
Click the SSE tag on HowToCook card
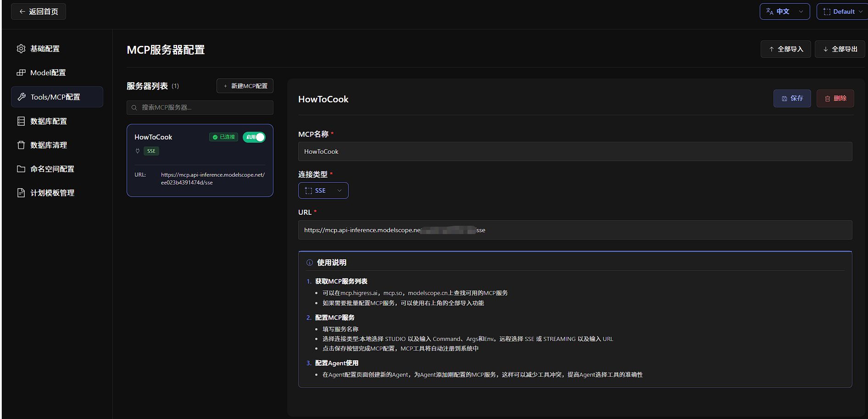coord(151,151)
